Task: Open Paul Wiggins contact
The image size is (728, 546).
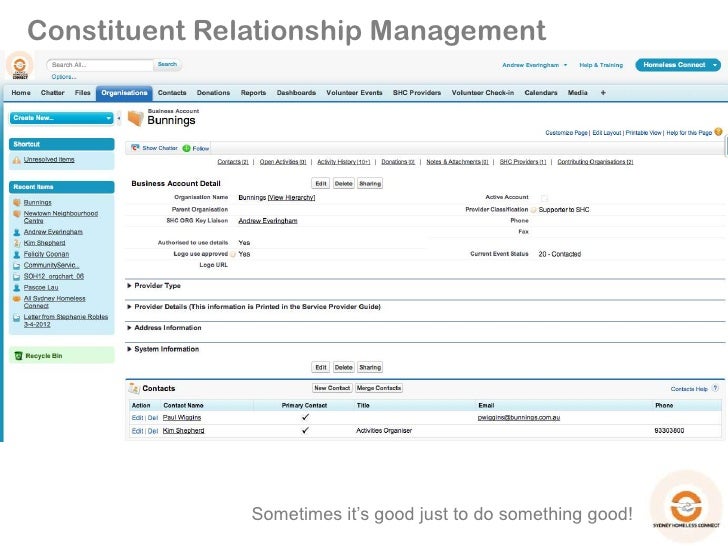Action: (x=182, y=418)
